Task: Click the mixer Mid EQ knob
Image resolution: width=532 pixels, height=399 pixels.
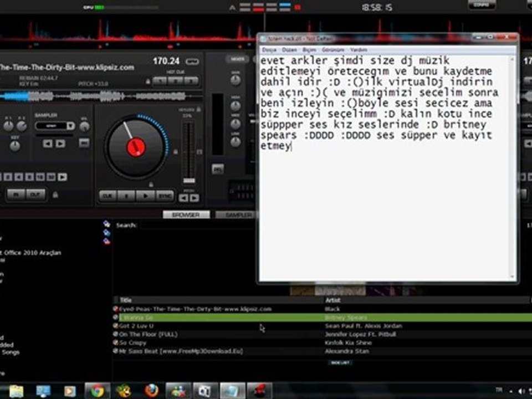Action: click(x=236, y=124)
